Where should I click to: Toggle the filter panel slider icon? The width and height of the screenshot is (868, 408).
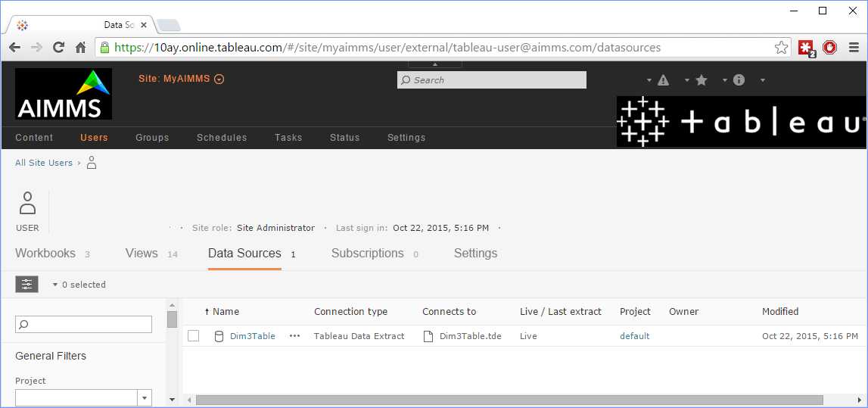click(26, 285)
